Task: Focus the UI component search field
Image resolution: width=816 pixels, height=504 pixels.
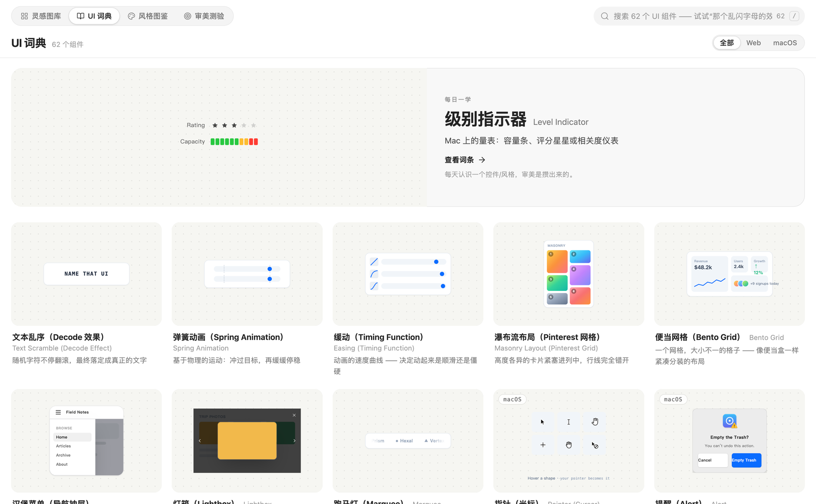Action: pos(699,16)
